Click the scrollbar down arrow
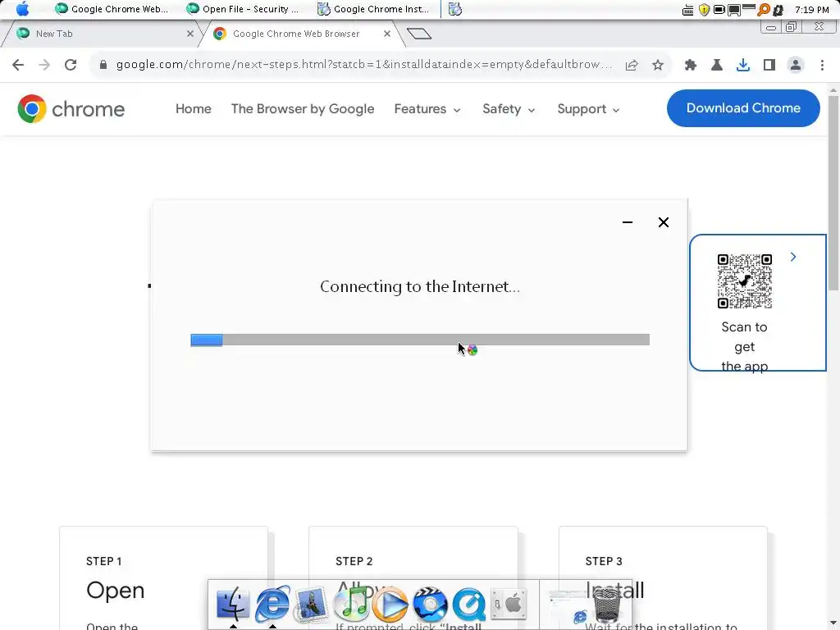The width and height of the screenshot is (840, 630). click(833, 623)
